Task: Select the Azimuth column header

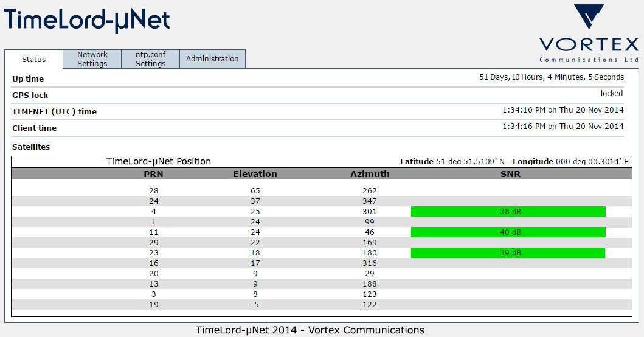Action: click(x=370, y=174)
